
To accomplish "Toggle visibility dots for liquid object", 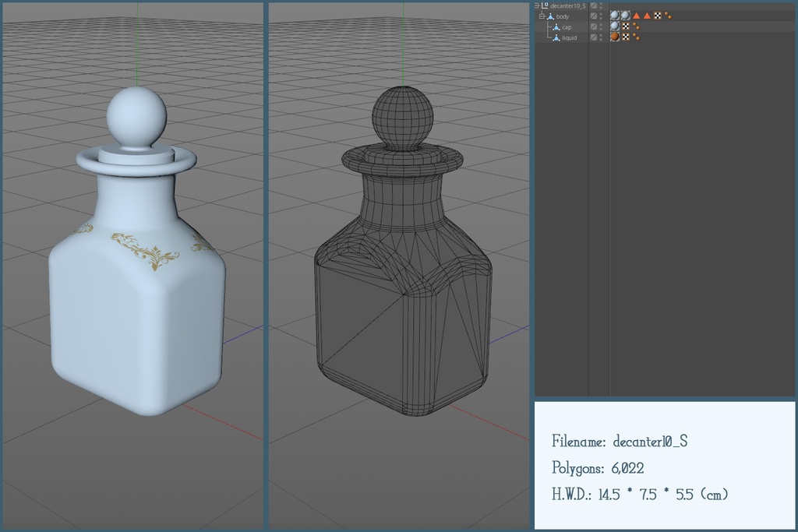I will [601, 37].
